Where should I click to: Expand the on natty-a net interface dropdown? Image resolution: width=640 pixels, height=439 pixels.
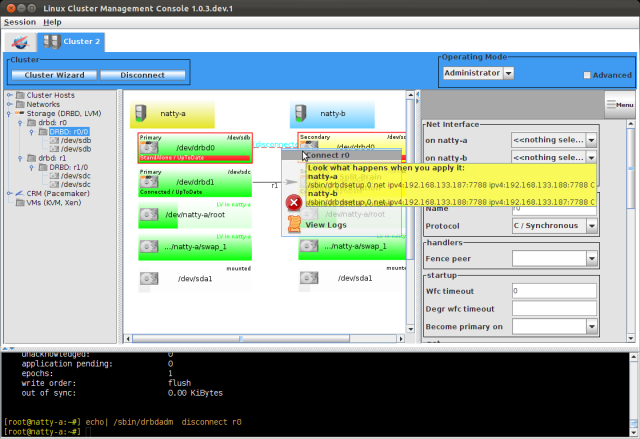592,141
